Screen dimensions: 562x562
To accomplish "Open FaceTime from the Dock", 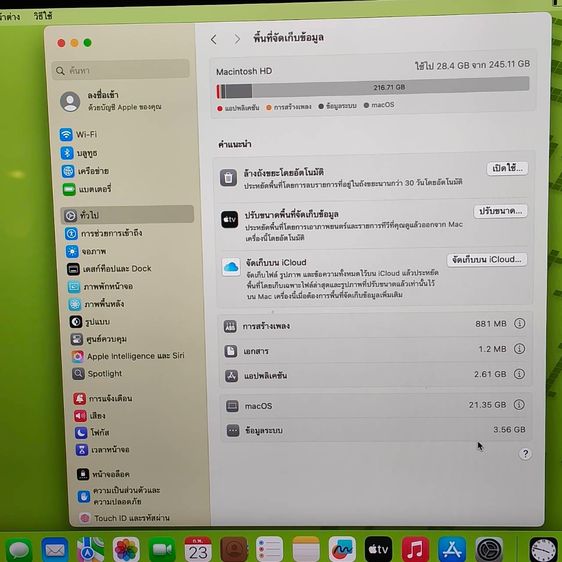I will pos(162,549).
